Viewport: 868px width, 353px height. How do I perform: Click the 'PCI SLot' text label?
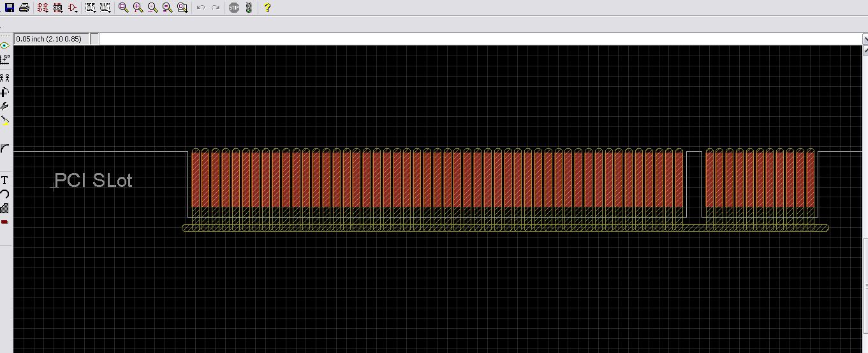pos(94,181)
